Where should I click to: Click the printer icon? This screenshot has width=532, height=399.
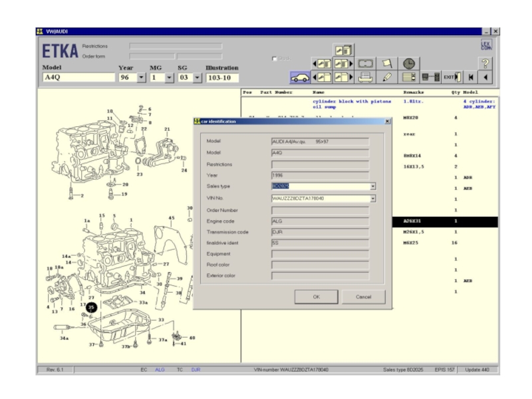click(365, 77)
